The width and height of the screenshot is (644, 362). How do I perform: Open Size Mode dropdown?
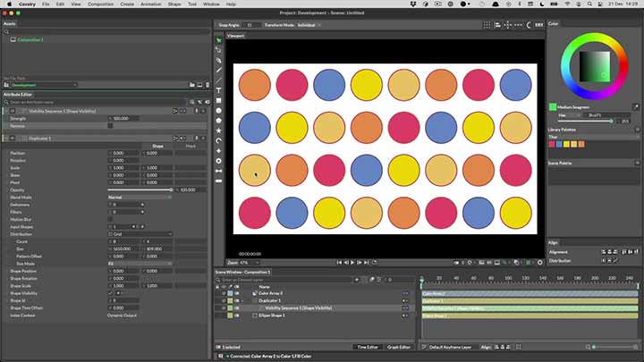[140, 264]
